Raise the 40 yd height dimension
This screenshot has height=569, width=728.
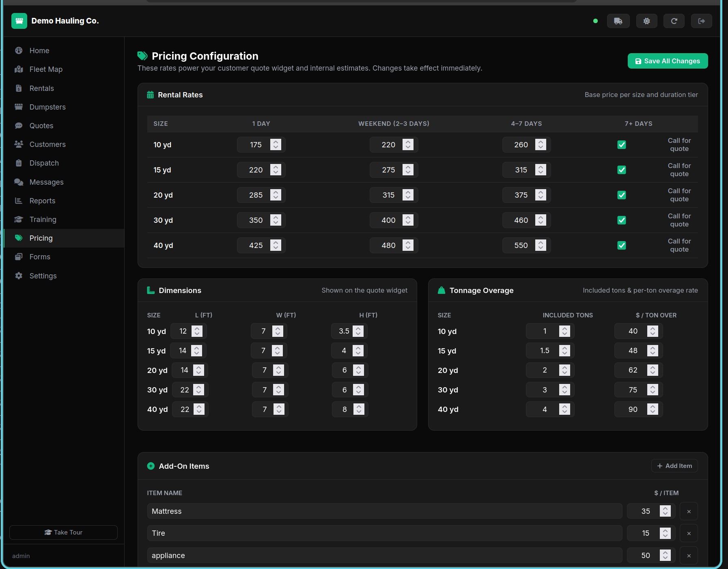pos(358,407)
